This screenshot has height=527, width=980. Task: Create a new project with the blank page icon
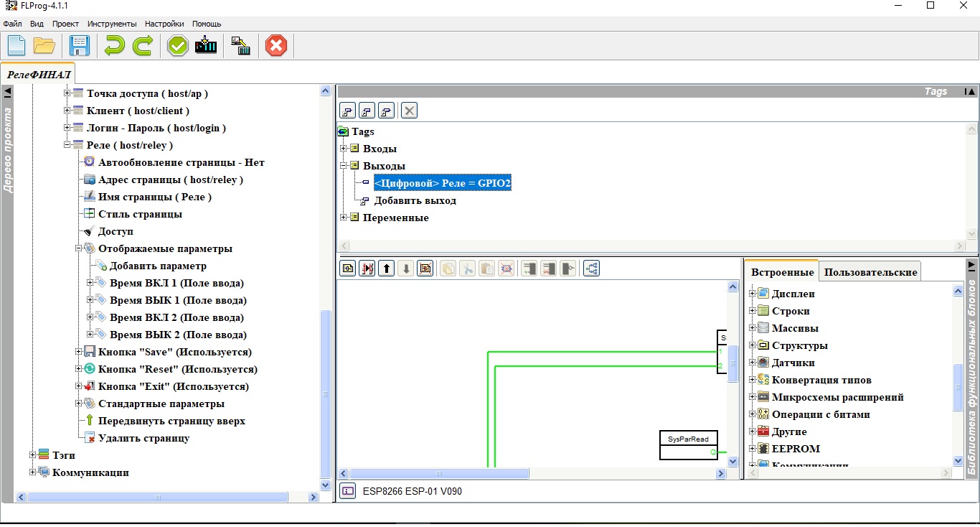pos(17,46)
